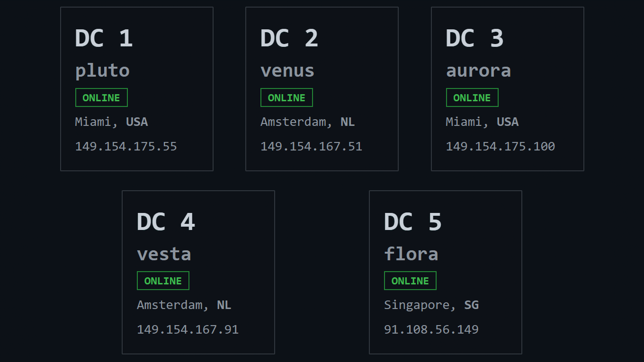Click the DC 4 heading
Image resolution: width=644 pixels, height=362 pixels.
tap(166, 221)
